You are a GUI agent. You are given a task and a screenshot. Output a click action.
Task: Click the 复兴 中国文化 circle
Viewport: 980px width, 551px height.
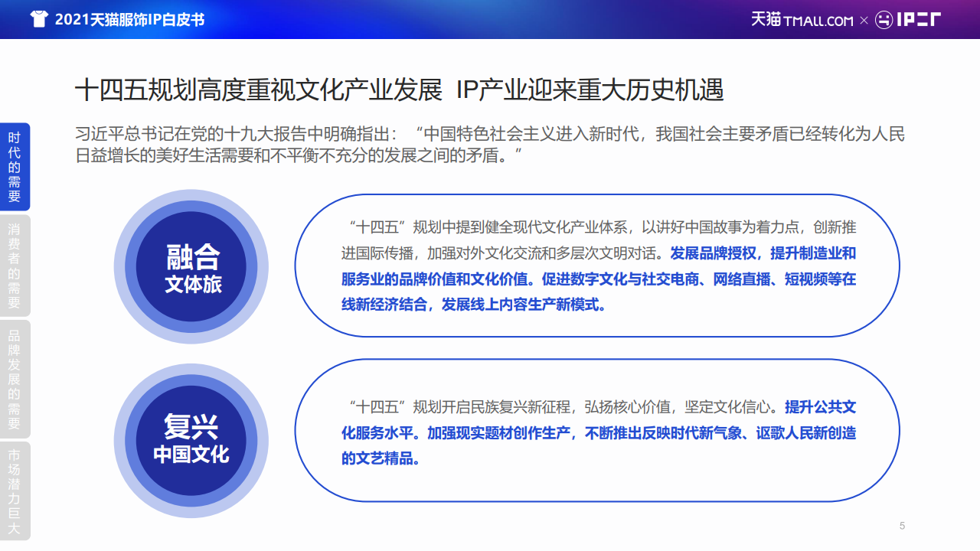[x=191, y=440]
